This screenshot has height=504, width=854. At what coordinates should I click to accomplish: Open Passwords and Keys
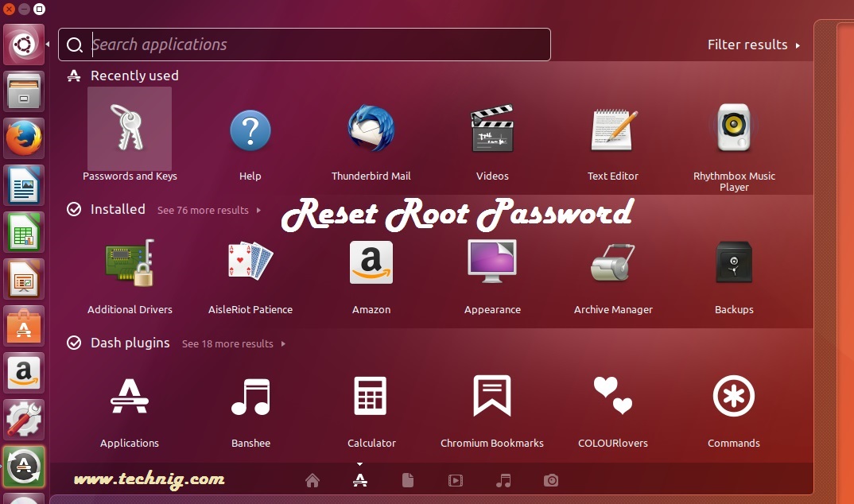point(130,127)
